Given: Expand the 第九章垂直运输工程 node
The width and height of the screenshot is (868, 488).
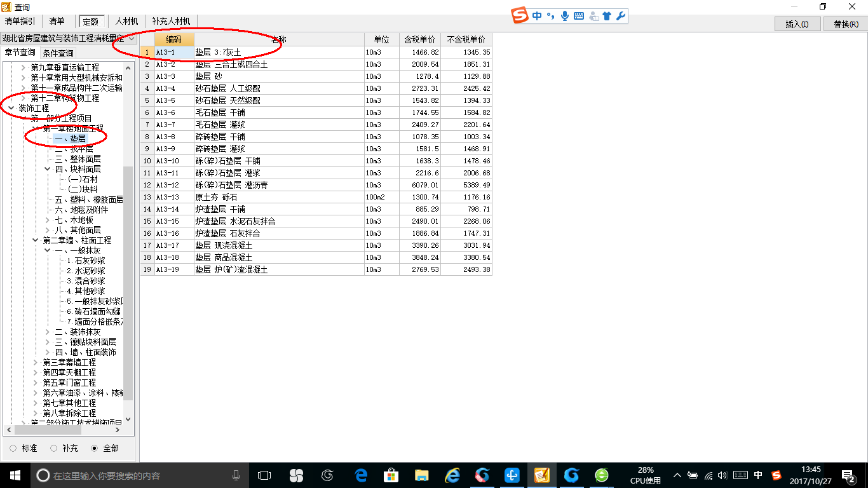Looking at the screenshot, I should [24, 67].
